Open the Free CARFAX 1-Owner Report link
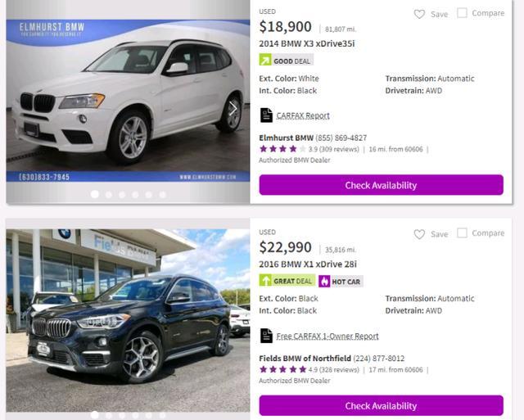Viewport: 524px width, 420px height. (327, 336)
